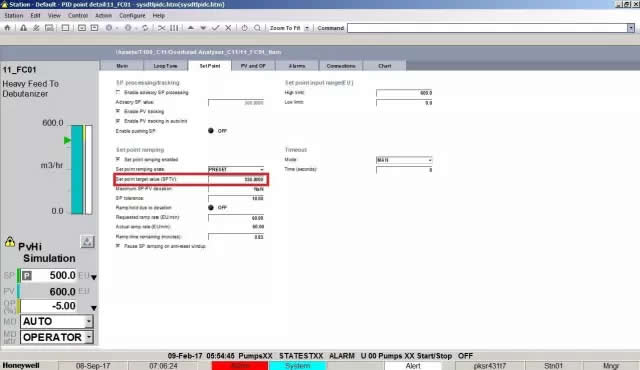Image resolution: width=640 pixels, height=370 pixels.
Task: Click the Set point target value field
Action: pyautogui.click(x=236, y=179)
